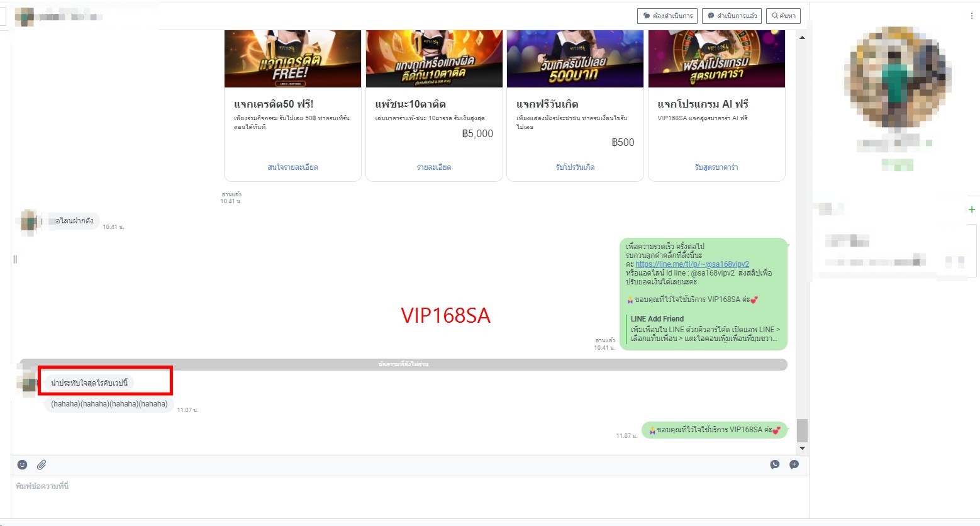Click the left panel resize handle
The height and width of the screenshot is (526, 980).
click(x=15, y=259)
